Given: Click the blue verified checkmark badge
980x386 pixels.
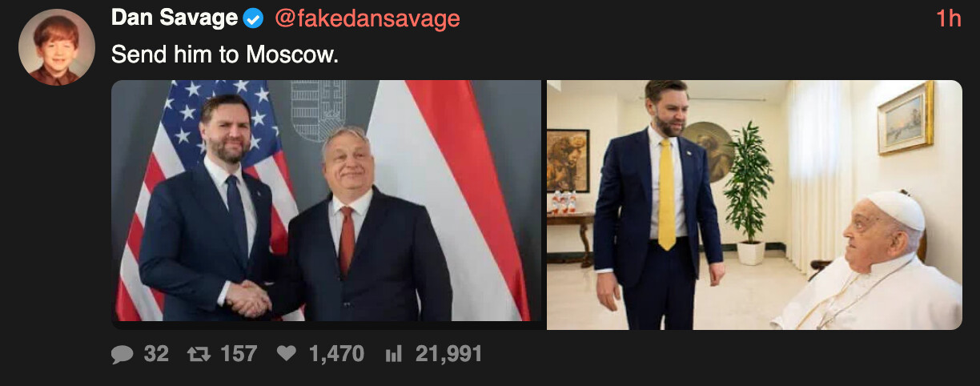Looking at the screenshot, I should pos(253,18).
